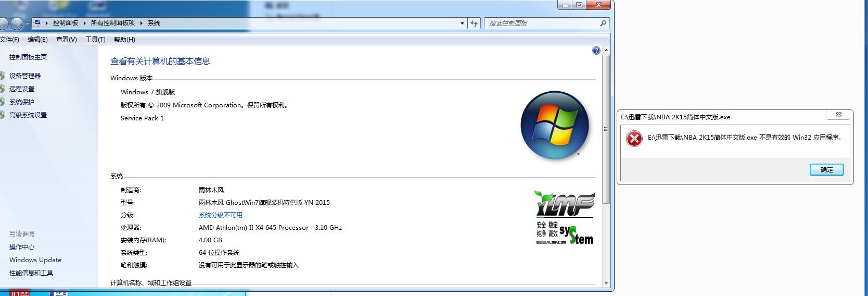Click 系统 breadcrumb in address bar
The image size is (868, 296).
coord(154,23)
